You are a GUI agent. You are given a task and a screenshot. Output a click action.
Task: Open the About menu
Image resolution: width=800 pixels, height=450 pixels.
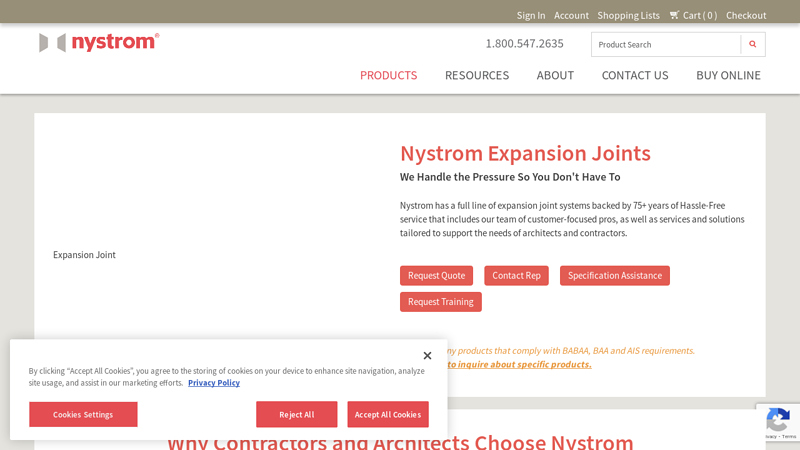555,75
